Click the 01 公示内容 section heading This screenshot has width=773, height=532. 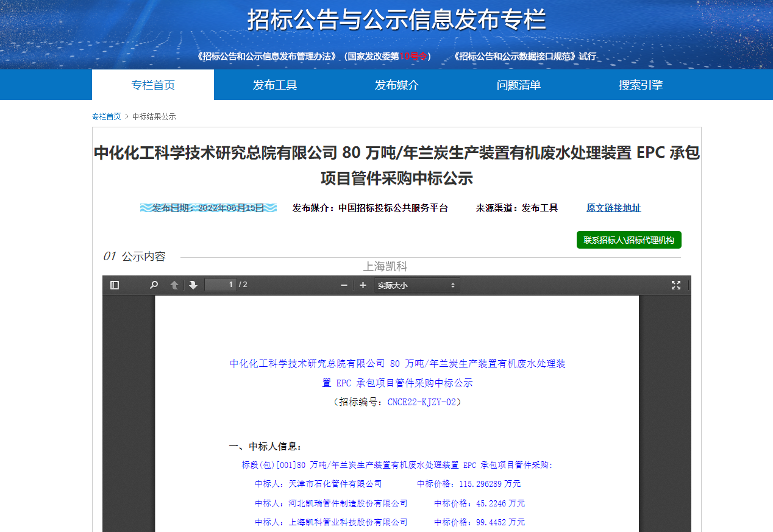(x=134, y=257)
